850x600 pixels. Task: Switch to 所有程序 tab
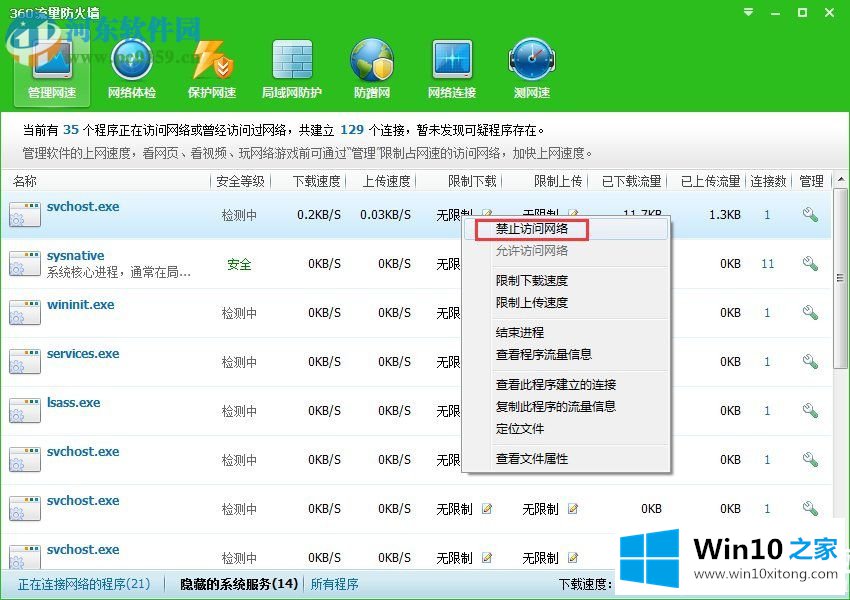pyautogui.click(x=334, y=584)
